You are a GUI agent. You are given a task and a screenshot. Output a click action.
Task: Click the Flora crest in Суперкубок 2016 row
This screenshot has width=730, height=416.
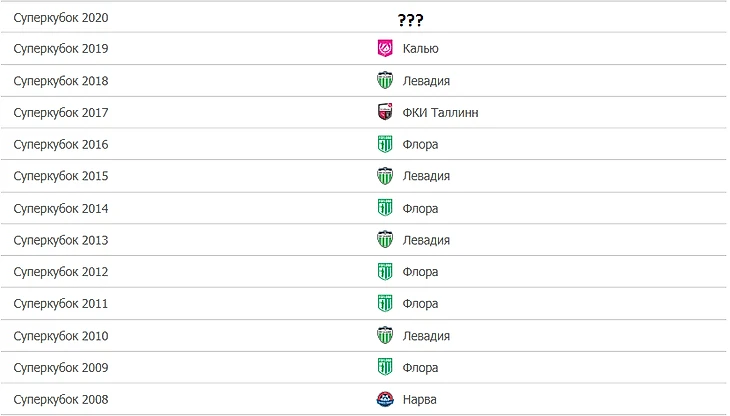pyautogui.click(x=385, y=144)
